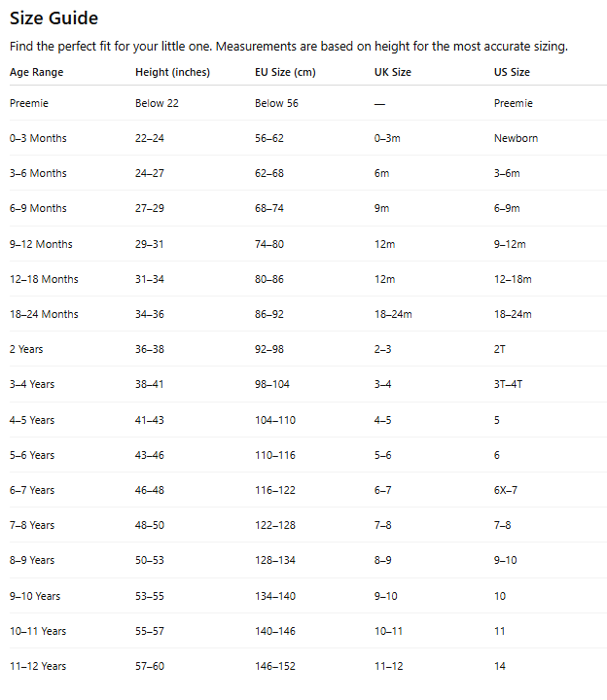Click the Size Guide heading

click(54, 18)
